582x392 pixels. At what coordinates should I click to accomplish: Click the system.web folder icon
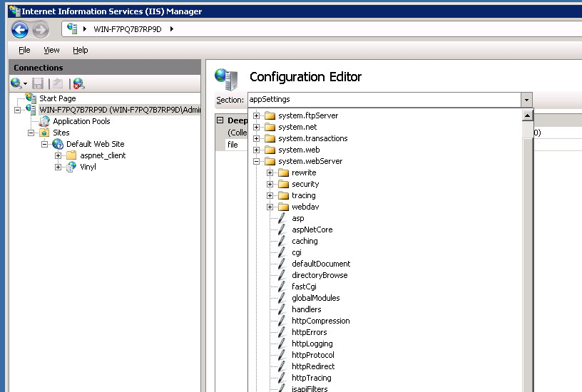point(270,150)
